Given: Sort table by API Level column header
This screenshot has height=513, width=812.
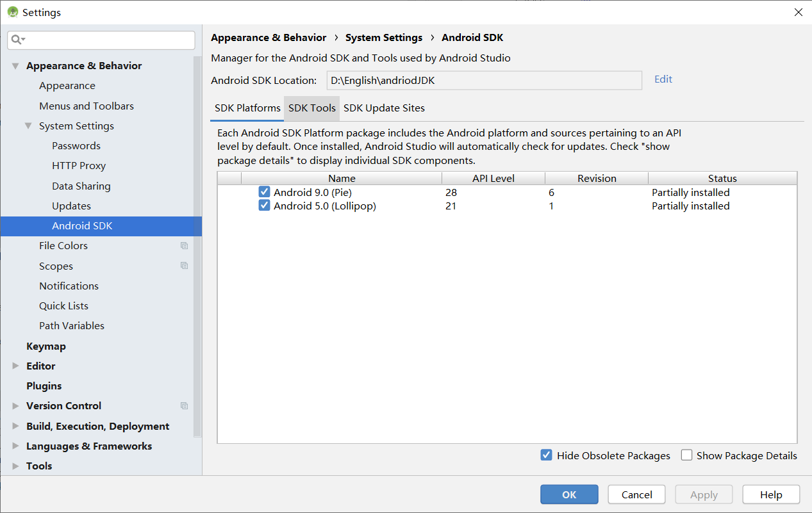Looking at the screenshot, I should (x=493, y=179).
